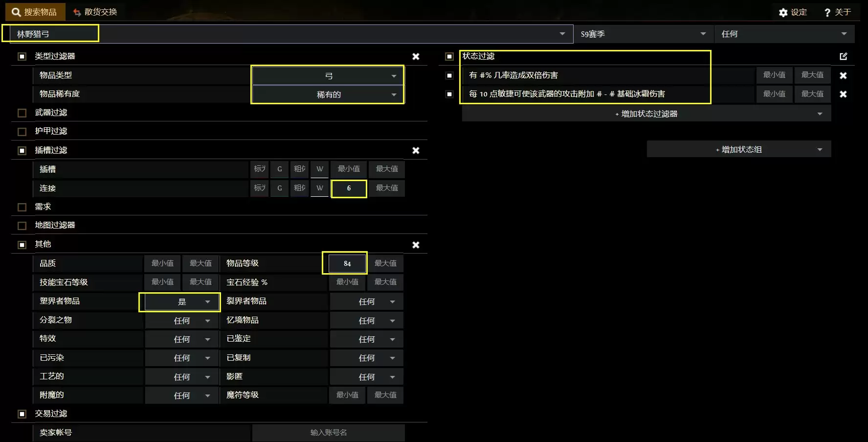Select the white W socket color for 连接
This screenshot has width=868, height=442.
tap(319, 188)
